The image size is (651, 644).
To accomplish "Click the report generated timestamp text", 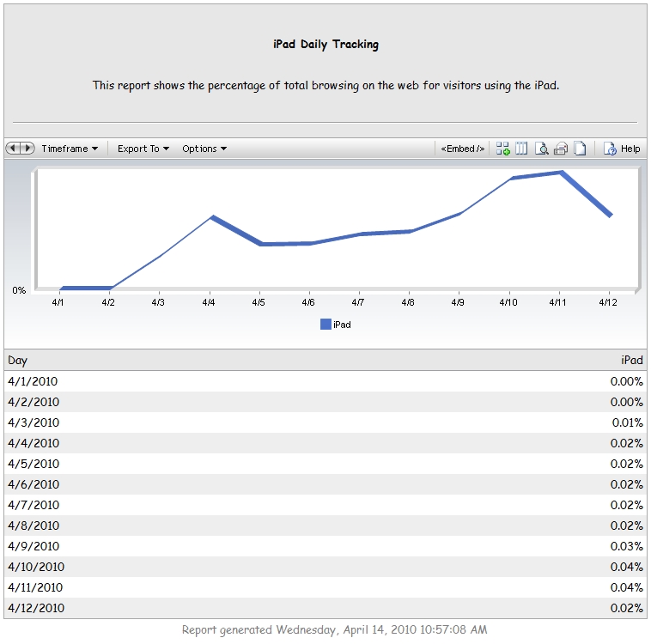I will 335,630.
